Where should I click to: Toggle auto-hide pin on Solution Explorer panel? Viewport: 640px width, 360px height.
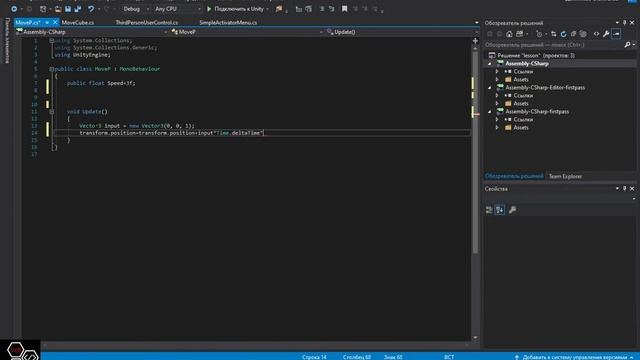tap(624, 23)
